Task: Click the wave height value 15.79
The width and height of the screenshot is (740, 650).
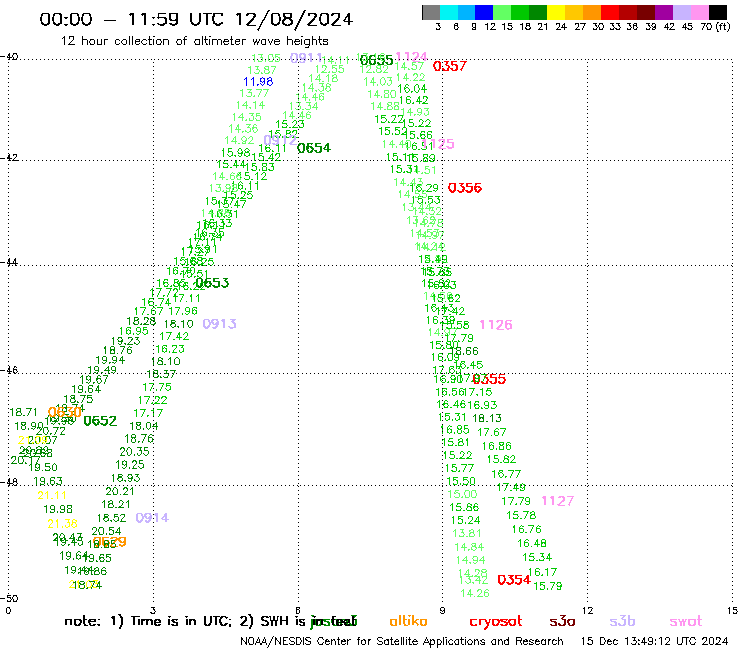Action: click(x=547, y=586)
